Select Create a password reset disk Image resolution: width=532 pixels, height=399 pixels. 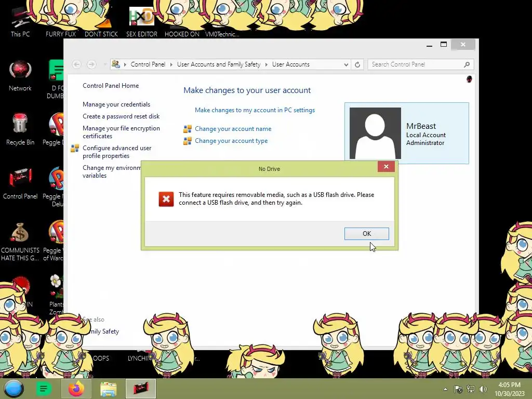coord(121,116)
